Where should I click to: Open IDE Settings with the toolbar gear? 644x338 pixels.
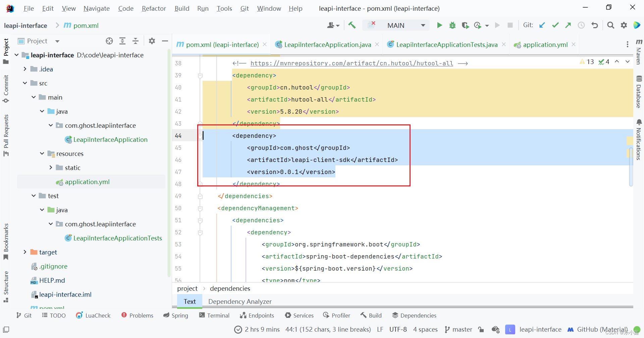[x=624, y=25]
